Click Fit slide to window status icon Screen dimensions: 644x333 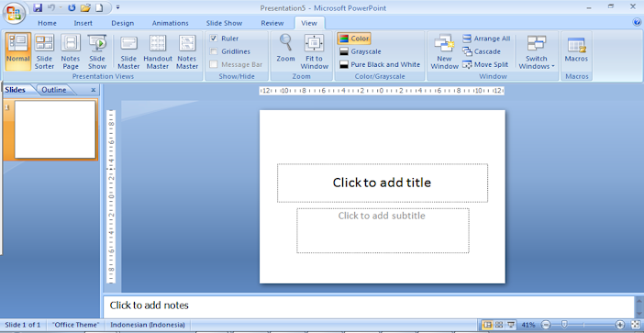pos(636,325)
